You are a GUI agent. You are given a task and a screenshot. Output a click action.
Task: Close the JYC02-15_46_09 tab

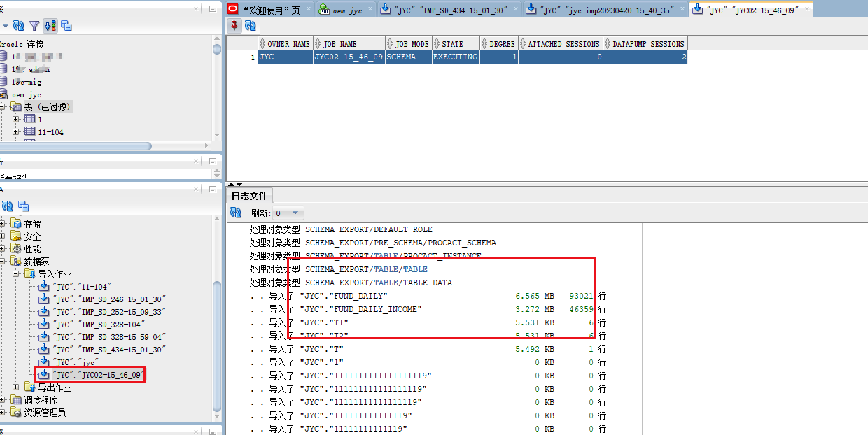(x=806, y=10)
